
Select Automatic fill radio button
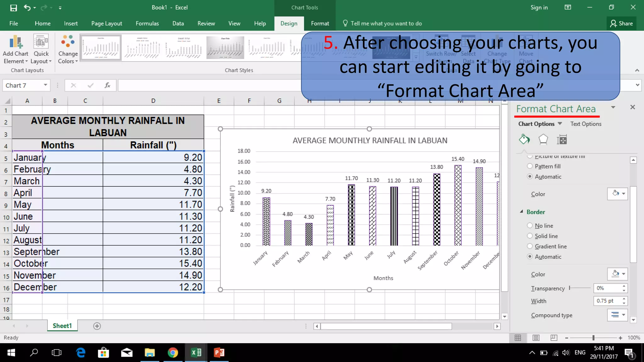click(x=530, y=177)
